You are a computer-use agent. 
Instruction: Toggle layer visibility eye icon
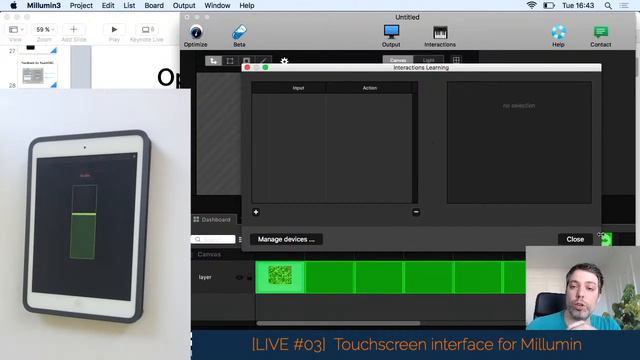tap(240, 278)
